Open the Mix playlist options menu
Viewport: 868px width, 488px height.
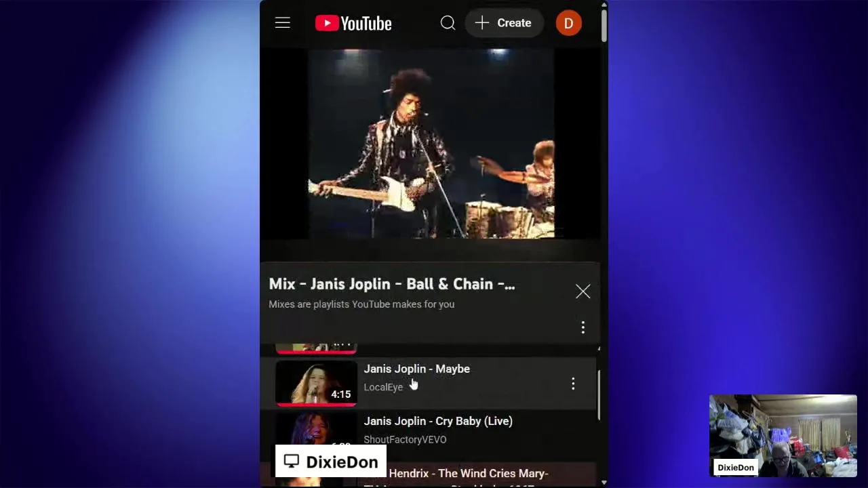tap(583, 327)
